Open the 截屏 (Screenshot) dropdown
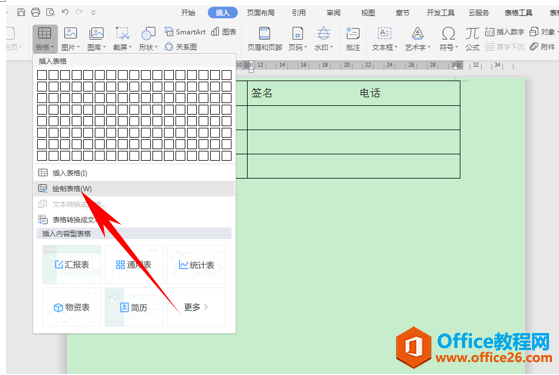The image size is (559, 375). pyautogui.click(x=122, y=38)
